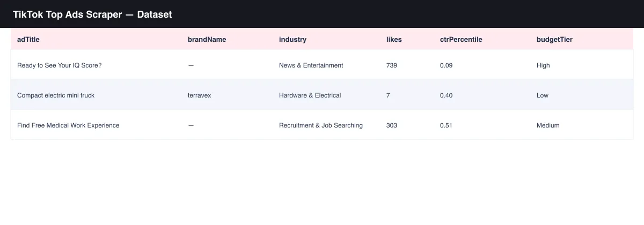Image resolution: width=644 pixels, height=225 pixels.
Task: Click the likes value 7
Action: (388, 95)
